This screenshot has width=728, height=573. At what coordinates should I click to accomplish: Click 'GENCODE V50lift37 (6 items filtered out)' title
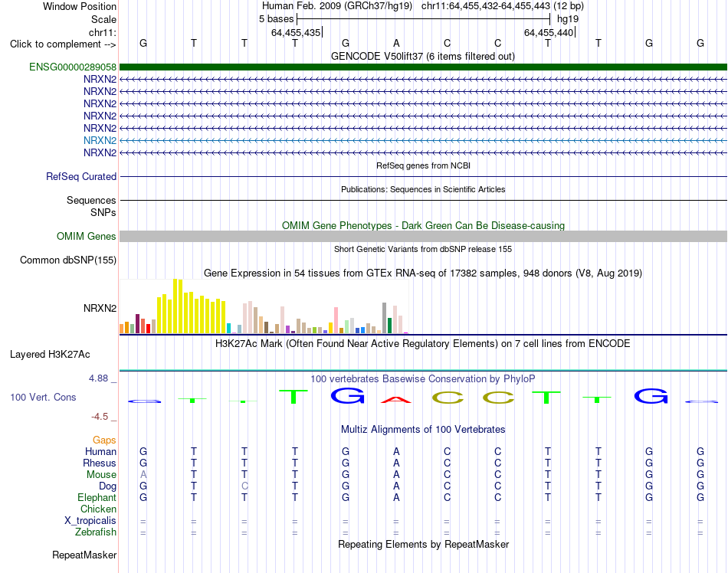point(423,57)
